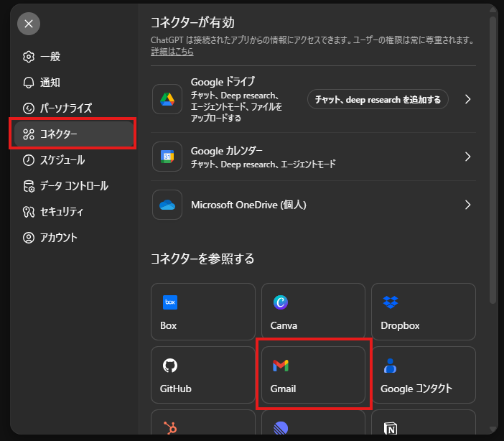Expand Google カレンダー row chevron

click(x=467, y=157)
